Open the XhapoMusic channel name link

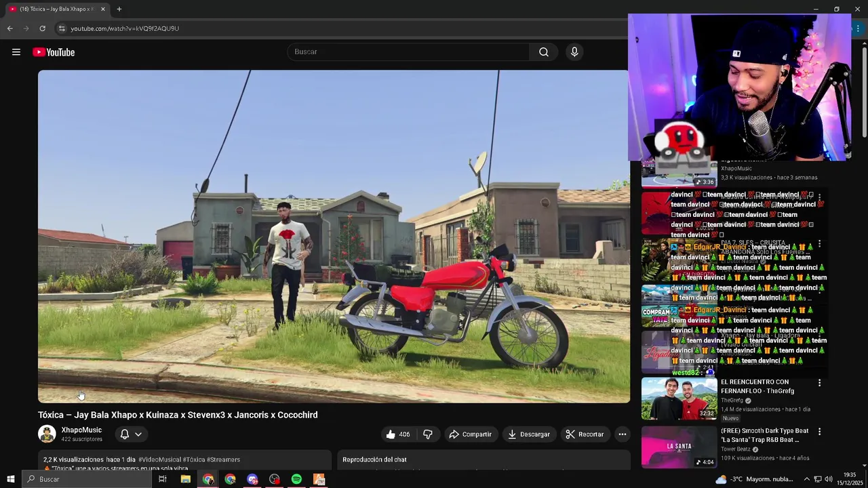[x=81, y=430]
